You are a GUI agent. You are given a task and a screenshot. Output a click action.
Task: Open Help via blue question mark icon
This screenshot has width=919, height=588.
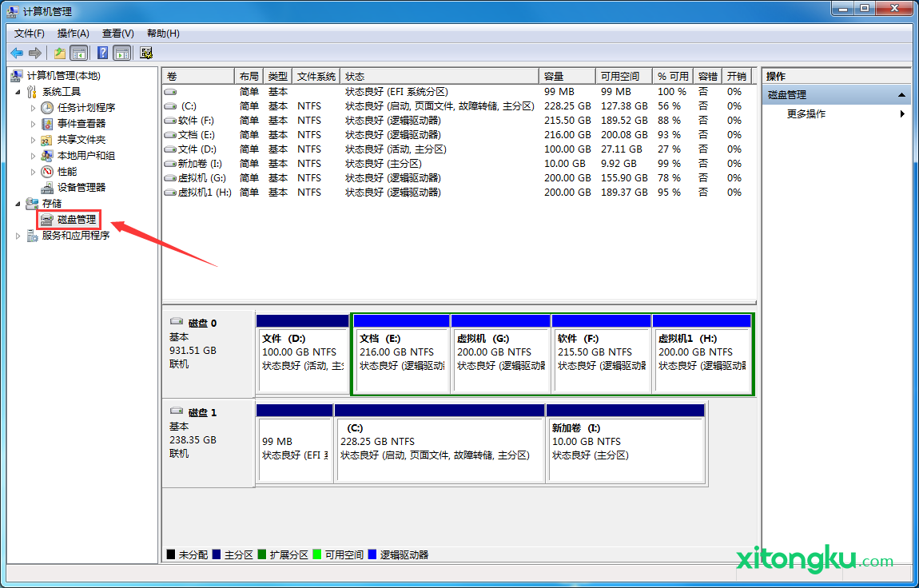(x=102, y=53)
